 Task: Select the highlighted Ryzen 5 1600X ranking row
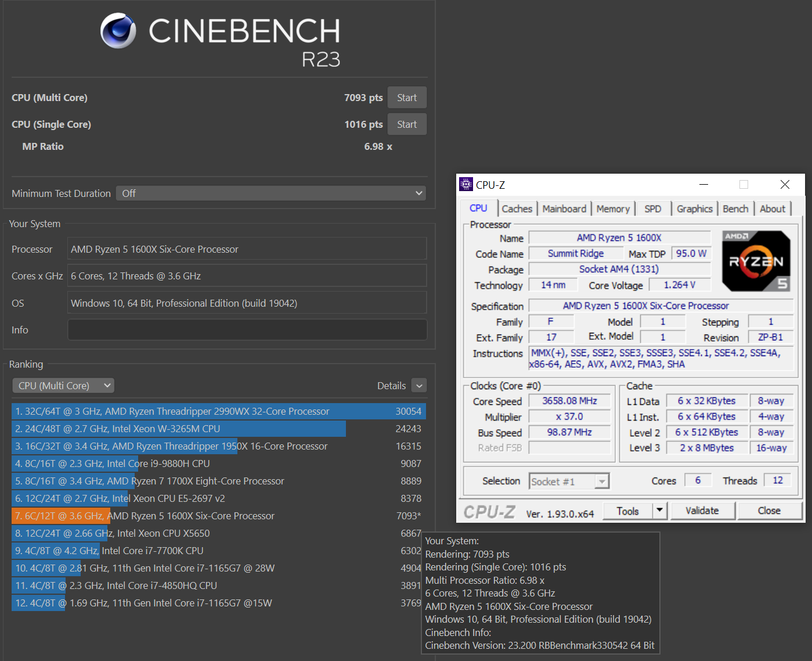[x=219, y=516]
